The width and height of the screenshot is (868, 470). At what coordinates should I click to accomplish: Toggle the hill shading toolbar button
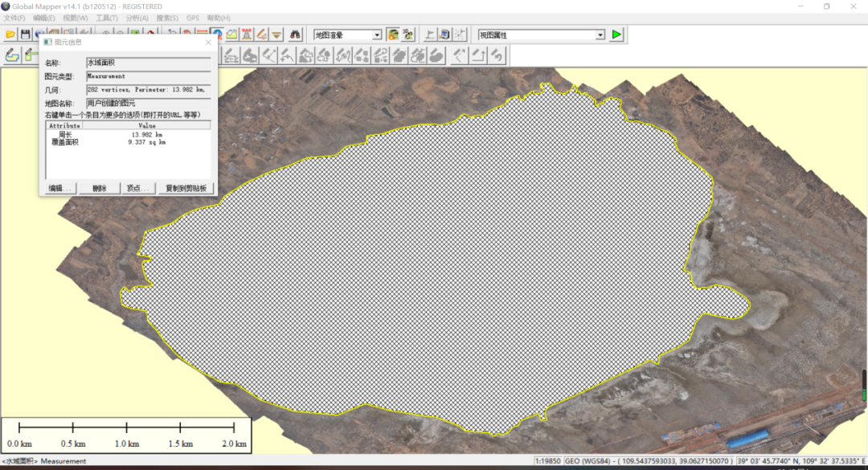pos(393,35)
